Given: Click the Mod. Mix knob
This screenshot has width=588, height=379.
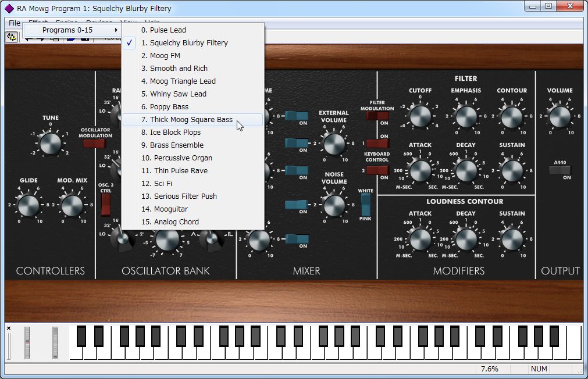Looking at the screenshot, I should coord(72,205).
